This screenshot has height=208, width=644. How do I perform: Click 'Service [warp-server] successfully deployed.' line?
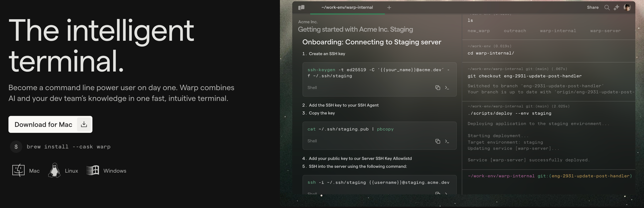click(529, 160)
